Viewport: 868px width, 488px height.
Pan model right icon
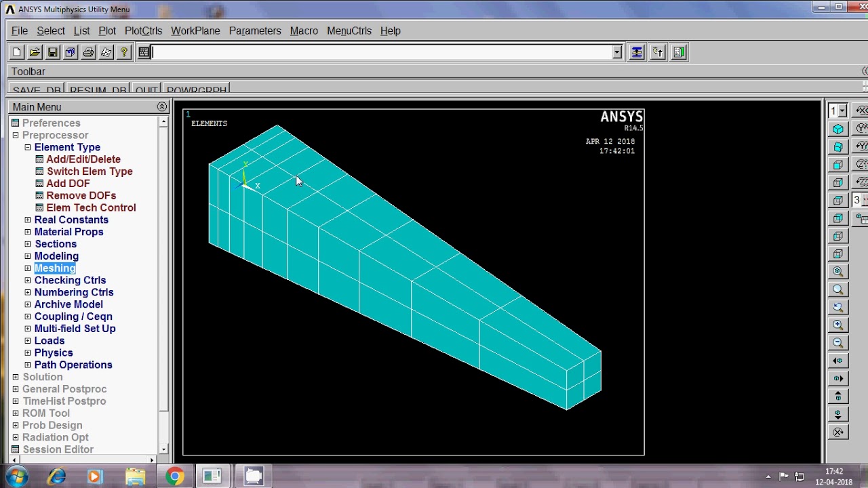coord(838,379)
